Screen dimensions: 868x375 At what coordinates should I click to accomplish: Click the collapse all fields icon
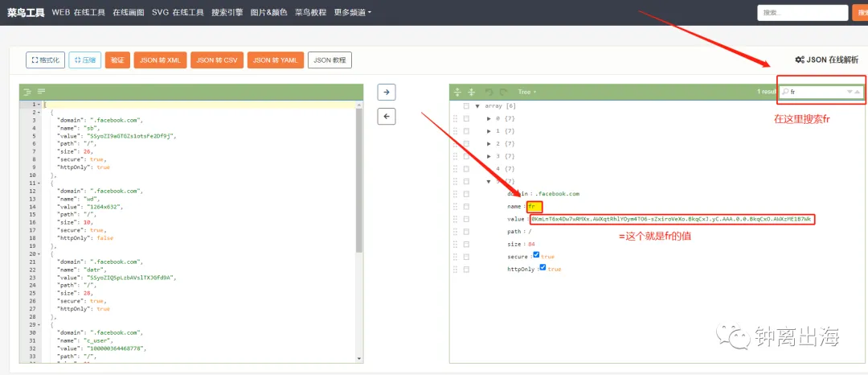coord(472,92)
